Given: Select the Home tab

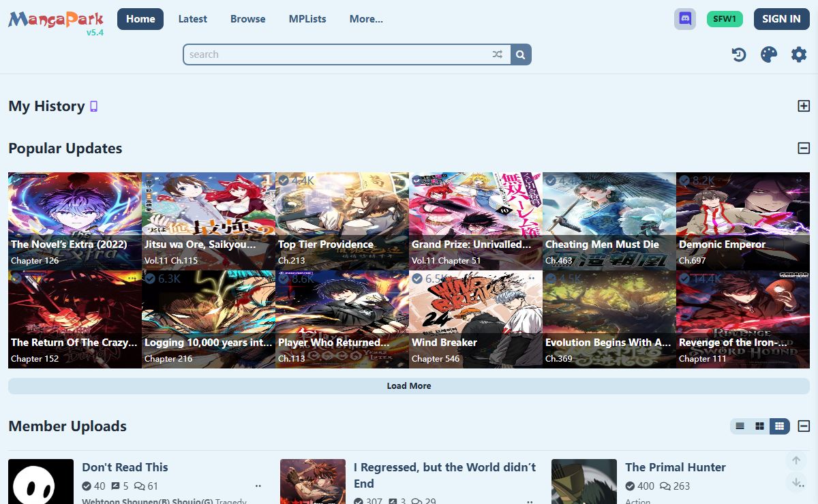Looking at the screenshot, I should (140, 19).
